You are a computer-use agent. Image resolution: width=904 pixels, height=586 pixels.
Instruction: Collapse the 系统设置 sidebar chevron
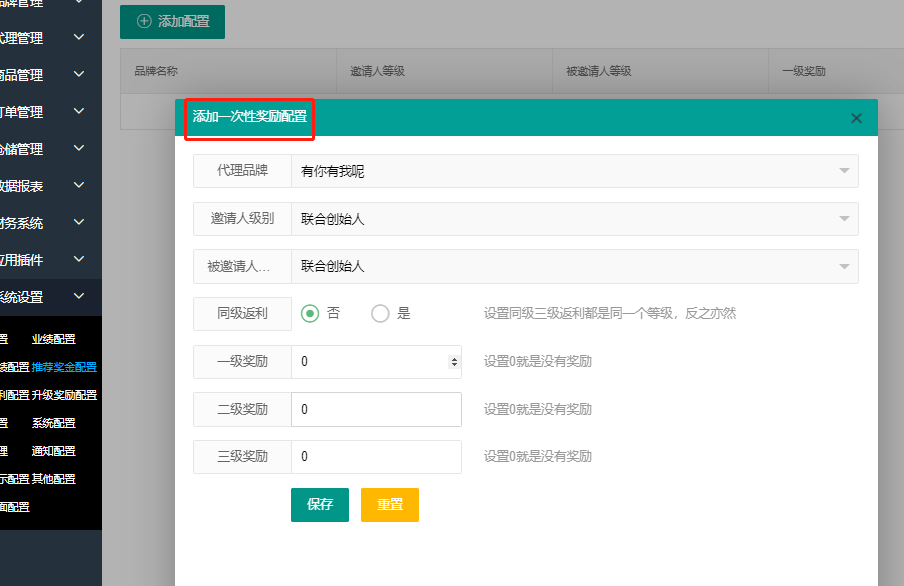tap(79, 297)
